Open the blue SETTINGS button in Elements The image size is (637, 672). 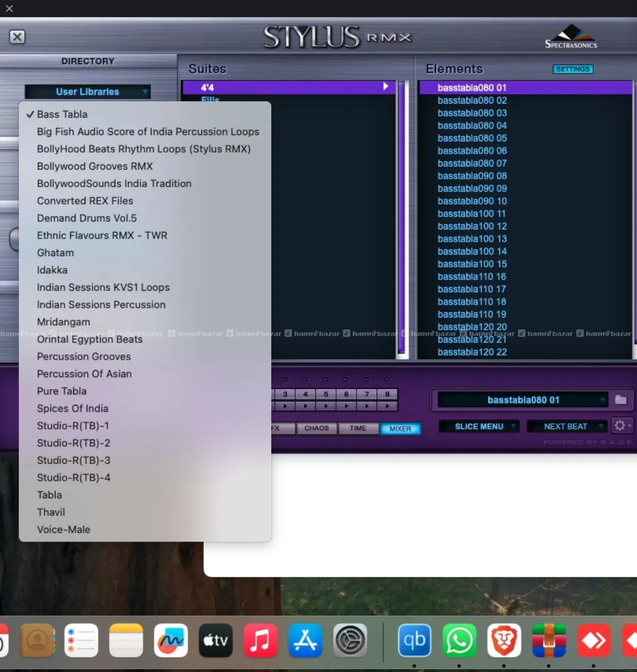pos(573,69)
